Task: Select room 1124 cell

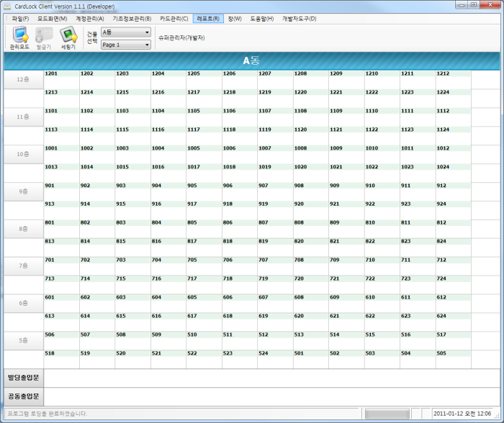Action: pos(453,135)
